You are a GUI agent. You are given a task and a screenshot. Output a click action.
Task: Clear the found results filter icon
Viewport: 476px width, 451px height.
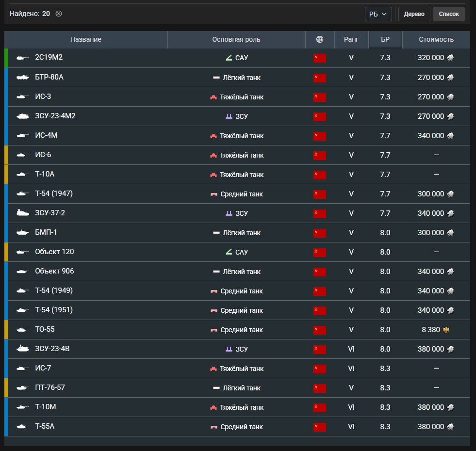pos(59,14)
